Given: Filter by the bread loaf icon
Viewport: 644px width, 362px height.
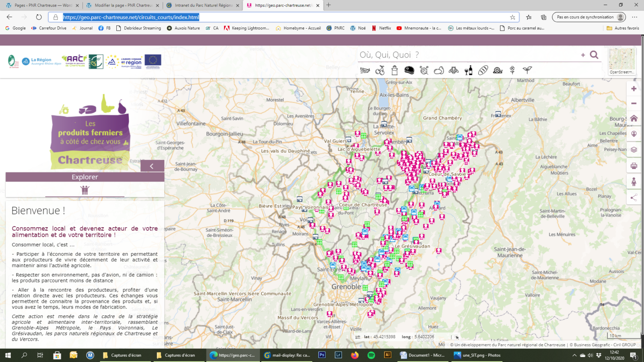Looking at the screenshot, I should (483, 70).
